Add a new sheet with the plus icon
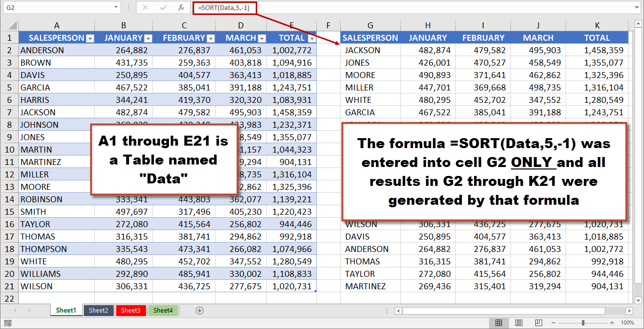The height and width of the screenshot is (329, 644). coord(199,310)
